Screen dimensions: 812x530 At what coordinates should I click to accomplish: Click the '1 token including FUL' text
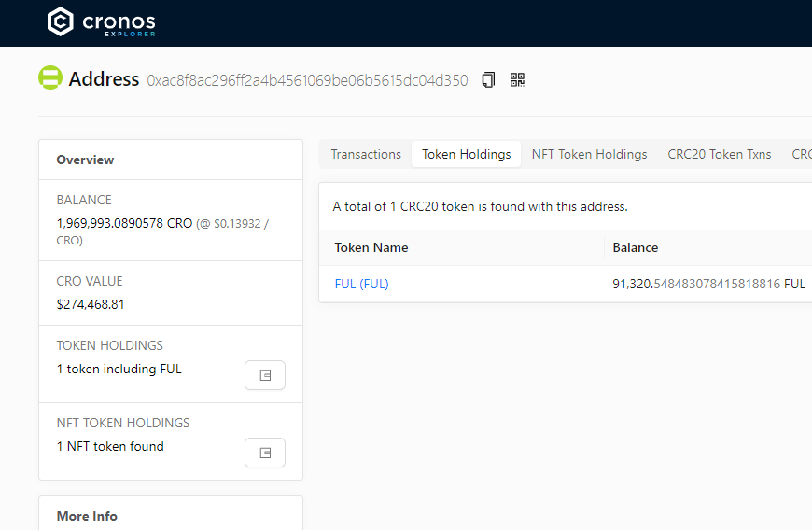point(119,369)
